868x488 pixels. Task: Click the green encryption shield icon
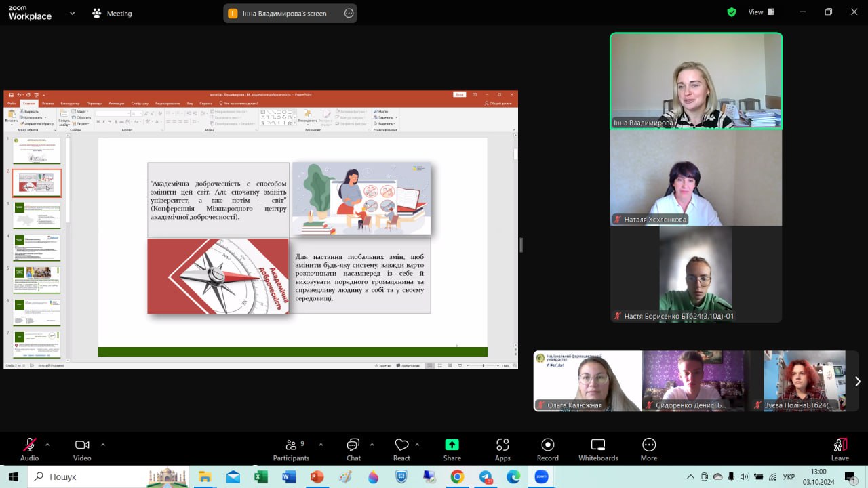click(x=731, y=12)
